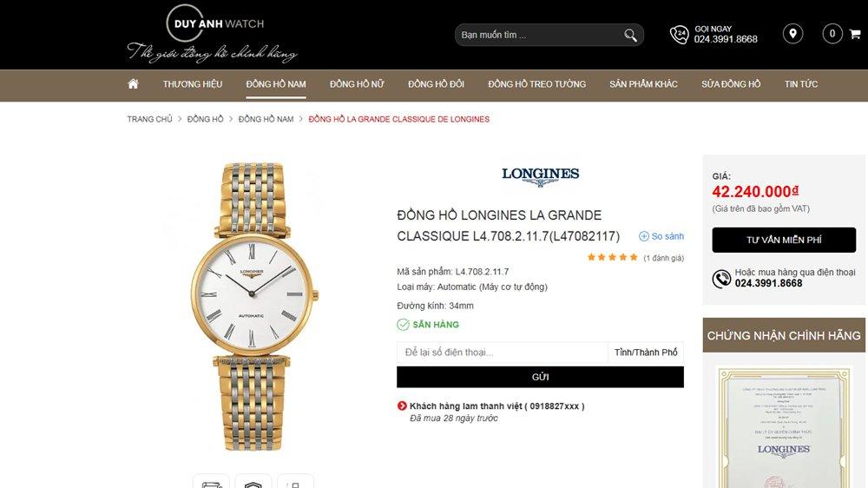Click the five-star rating icons
Image resolution: width=868 pixels, height=488 pixels.
coord(612,258)
